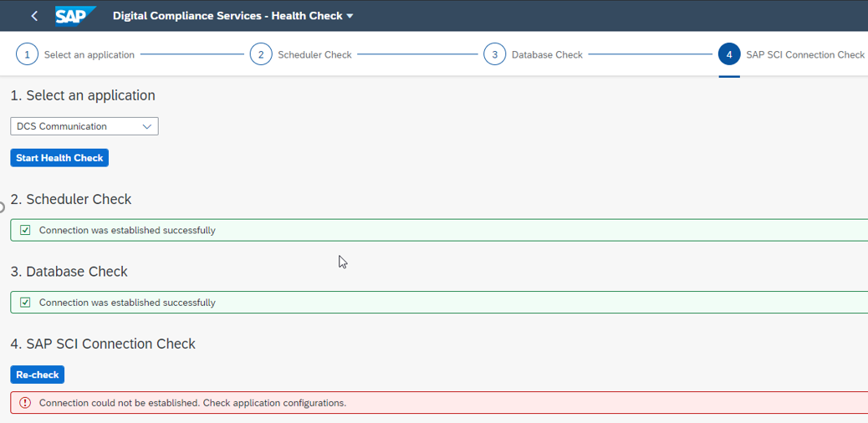Click the Scheduler Check success checkmark icon
This screenshot has width=868, height=423.
[25, 231]
